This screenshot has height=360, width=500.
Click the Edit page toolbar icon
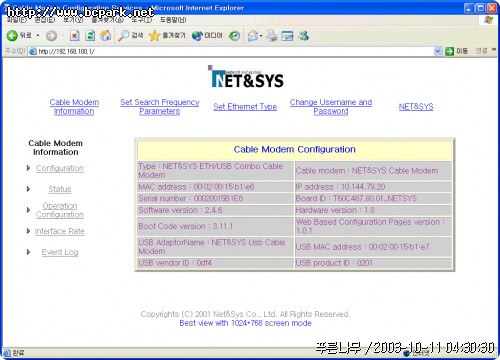point(287,36)
